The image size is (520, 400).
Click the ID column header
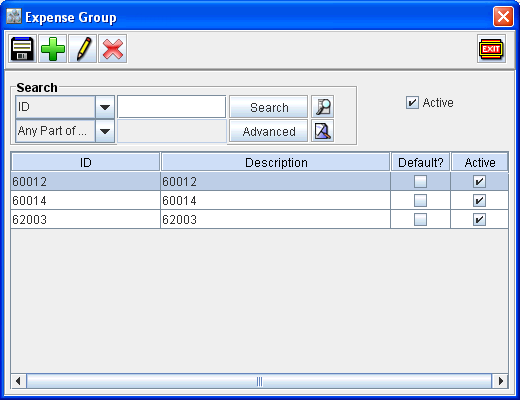point(86,162)
